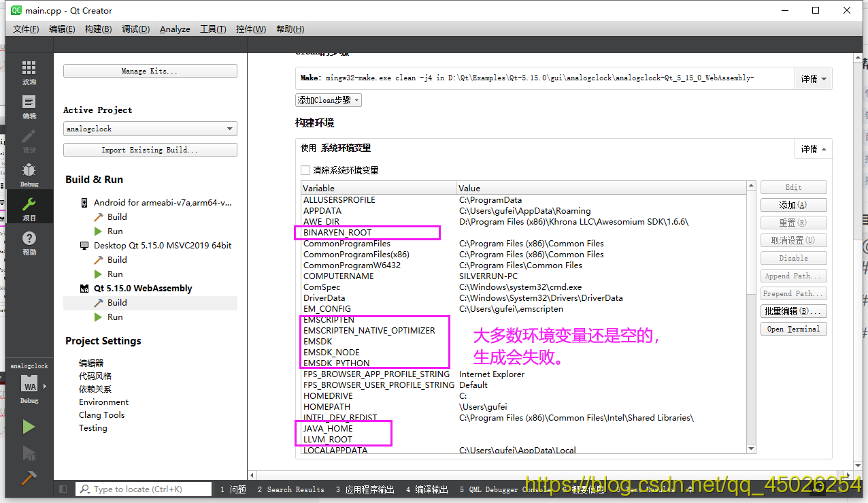The width and height of the screenshot is (868, 503).
Task: Toggle the output pane icon left of locate field
Action: 62,489
